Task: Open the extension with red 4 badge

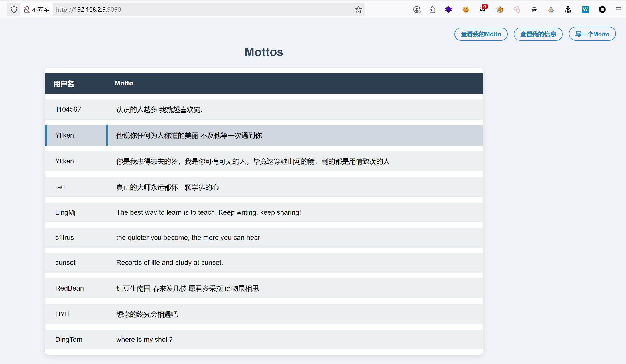Action: (483, 9)
